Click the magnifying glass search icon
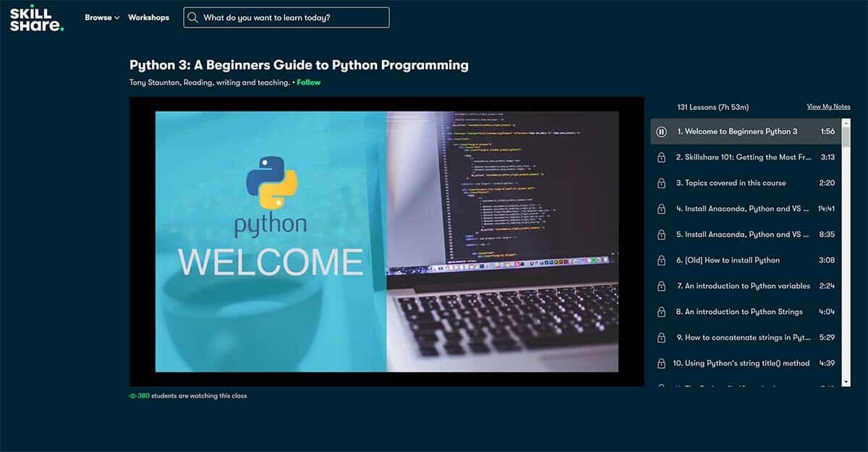 click(192, 17)
